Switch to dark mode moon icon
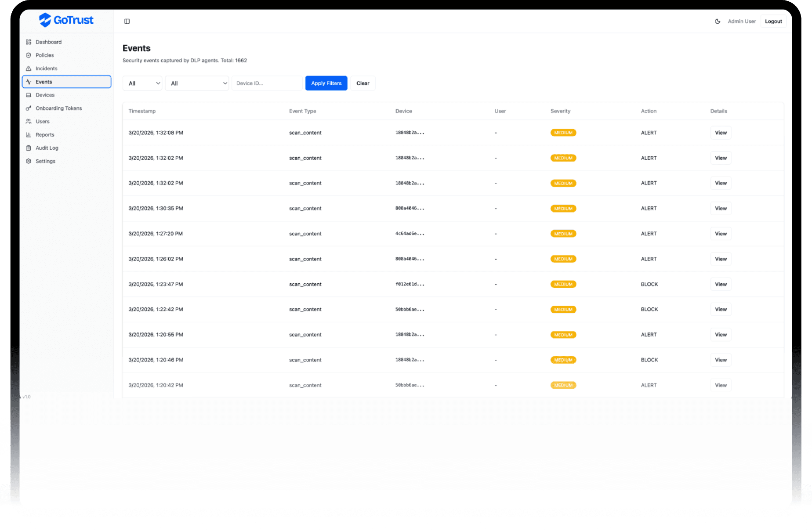This screenshot has width=812, height=531. coord(718,21)
